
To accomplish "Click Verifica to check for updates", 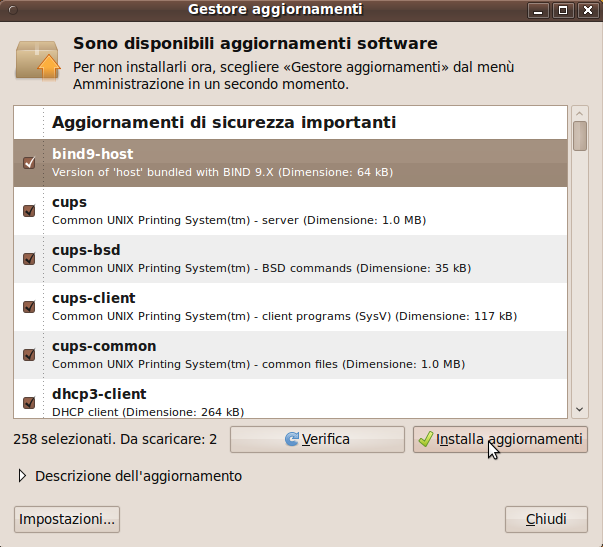I will [x=317, y=439].
